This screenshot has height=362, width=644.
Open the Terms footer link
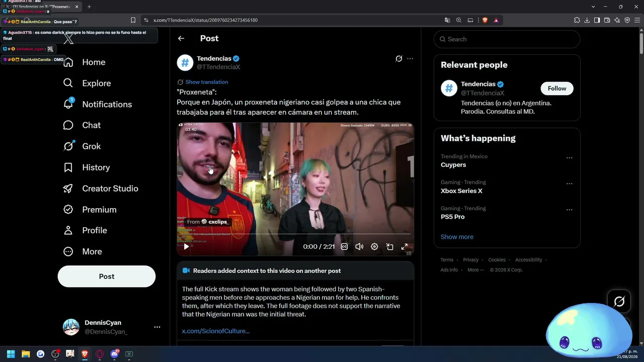[447, 260]
